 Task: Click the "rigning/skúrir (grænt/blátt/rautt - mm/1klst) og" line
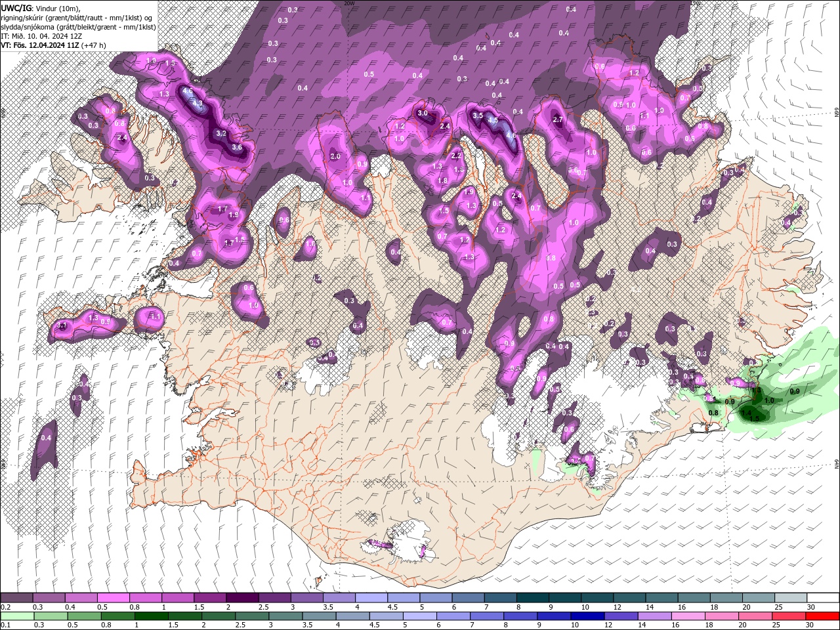tap(77, 17)
